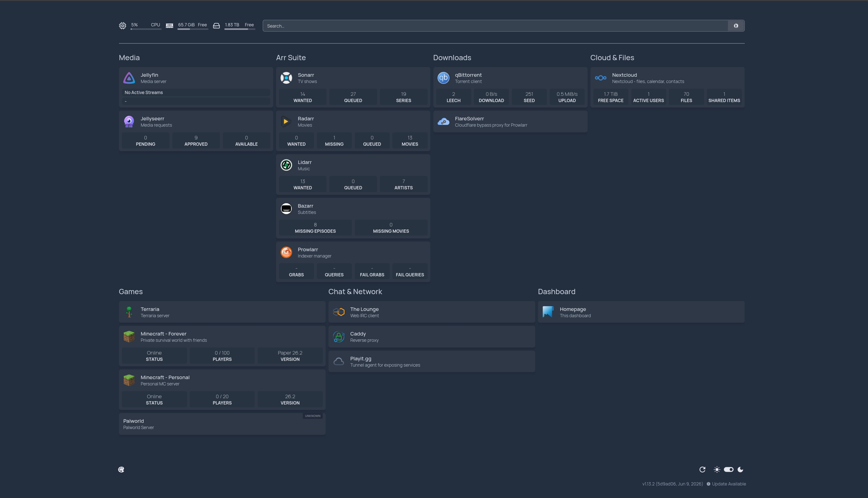This screenshot has width=868, height=498.
Task: Open the qBittorrent title link
Action: (x=468, y=75)
